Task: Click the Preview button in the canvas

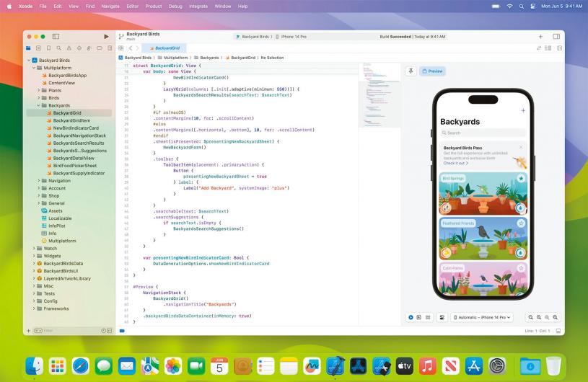Action: pyautogui.click(x=433, y=71)
